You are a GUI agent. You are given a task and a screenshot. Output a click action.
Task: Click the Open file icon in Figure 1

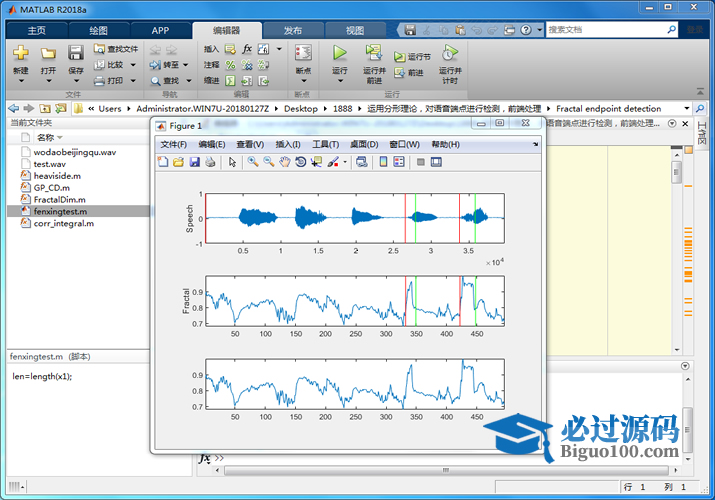coord(178,162)
